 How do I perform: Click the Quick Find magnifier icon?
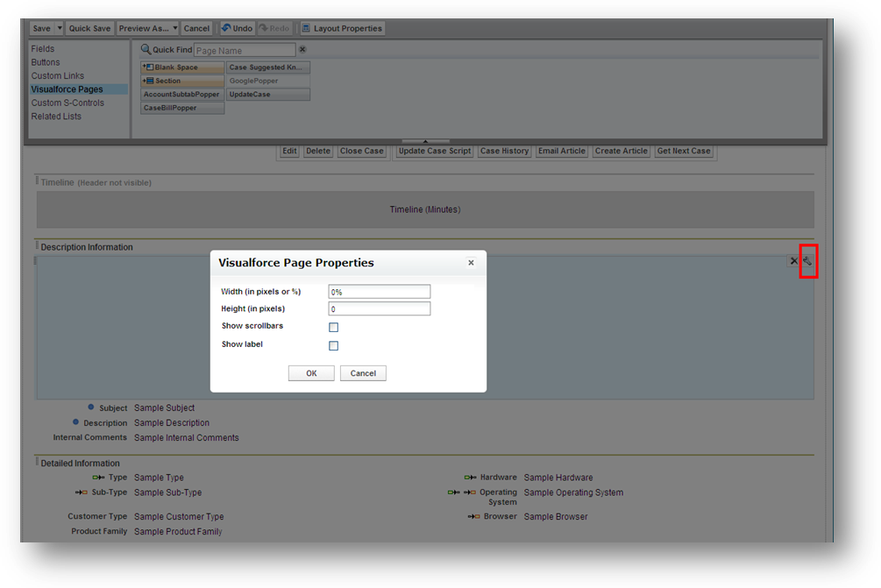tap(146, 51)
